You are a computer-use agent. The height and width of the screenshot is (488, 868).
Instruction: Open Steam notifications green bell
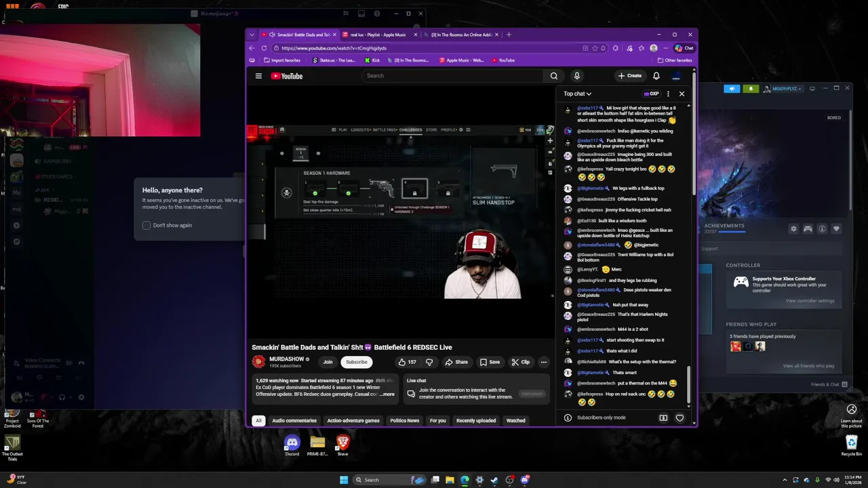click(x=751, y=89)
